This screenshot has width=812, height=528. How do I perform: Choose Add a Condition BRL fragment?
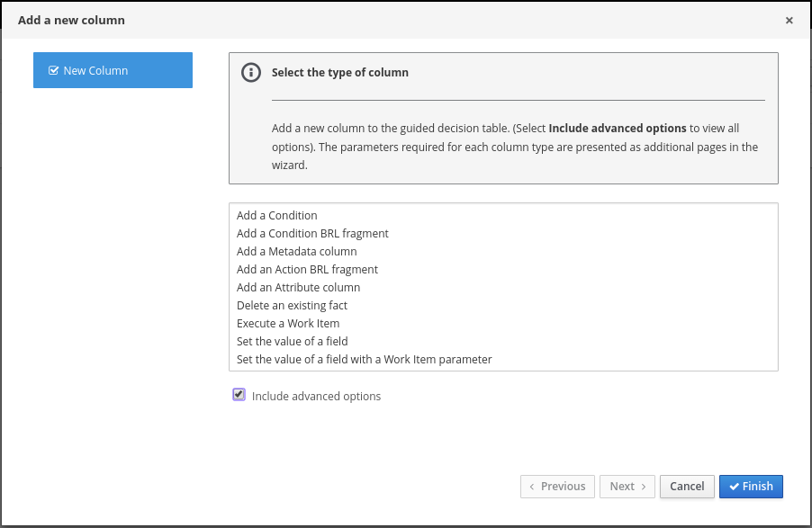[312, 234]
